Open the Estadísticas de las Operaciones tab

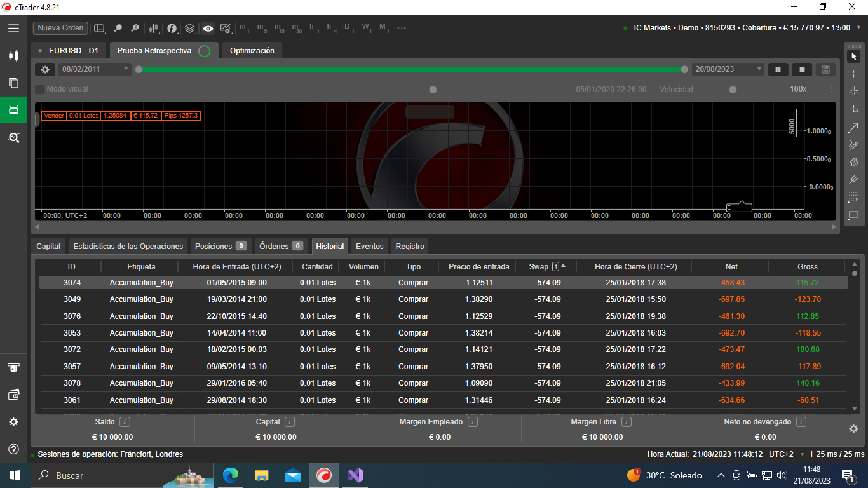pyautogui.click(x=128, y=246)
